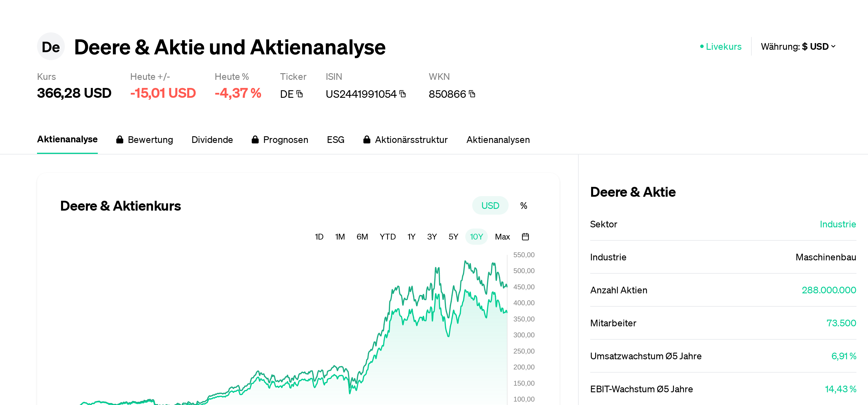Click EBIT-Wachstum value 14,43 %
Image resolution: width=868 pixels, height=405 pixels.
pyautogui.click(x=841, y=389)
